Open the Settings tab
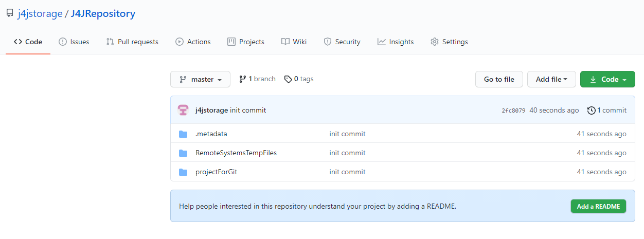Viewport: 644px width, 239px height. [449, 42]
